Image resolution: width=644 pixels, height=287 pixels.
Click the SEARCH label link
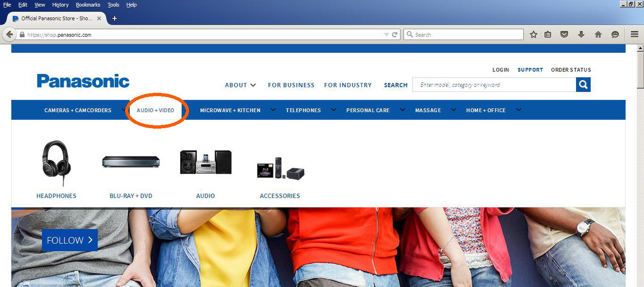pyautogui.click(x=395, y=85)
